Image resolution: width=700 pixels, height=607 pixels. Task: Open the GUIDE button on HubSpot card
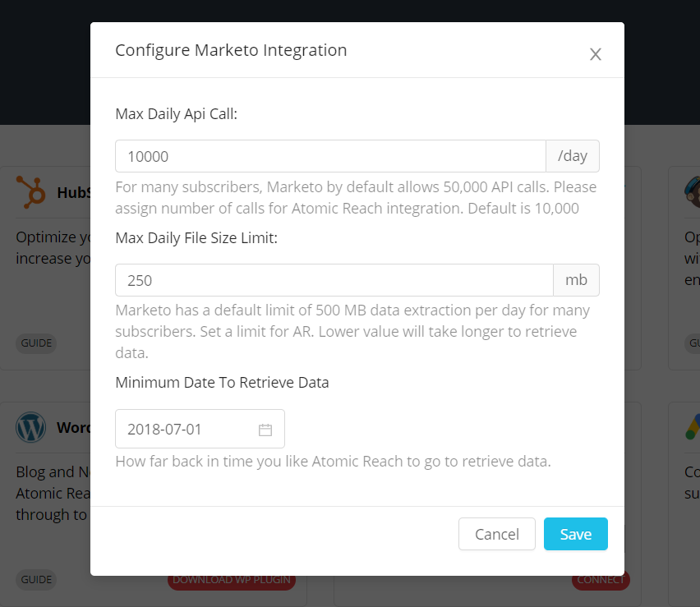pos(36,343)
